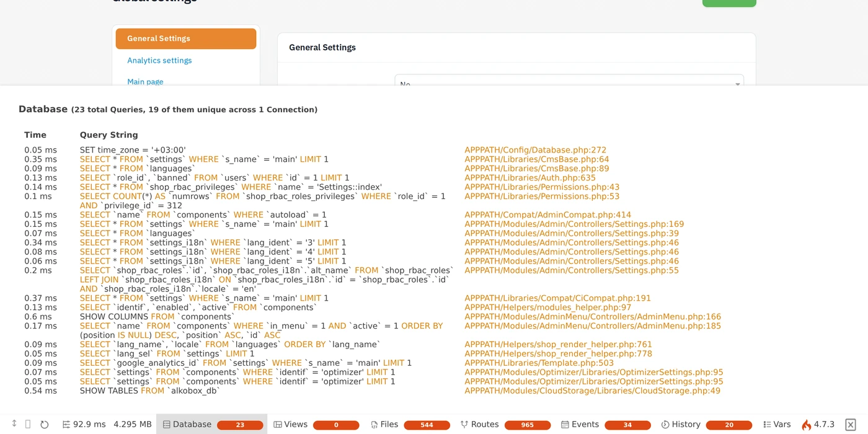Open APPPATH/Config/Database.php:272 link
Image resolution: width=868 pixels, height=434 pixels.
pyautogui.click(x=535, y=150)
